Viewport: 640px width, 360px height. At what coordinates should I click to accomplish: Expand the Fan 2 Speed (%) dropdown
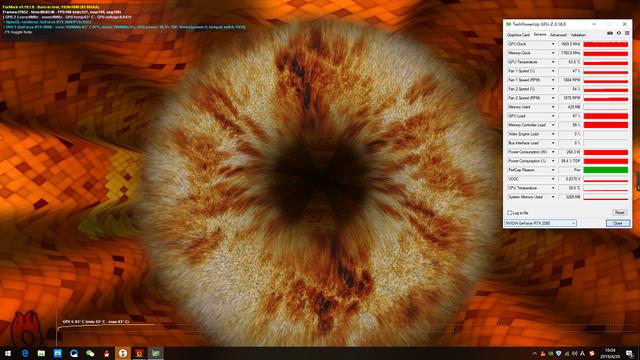[553, 89]
